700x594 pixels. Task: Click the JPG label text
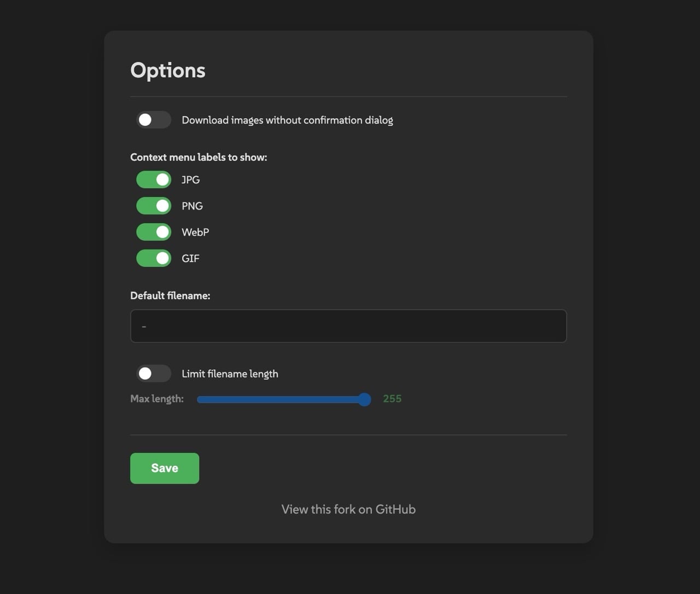[190, 179]
